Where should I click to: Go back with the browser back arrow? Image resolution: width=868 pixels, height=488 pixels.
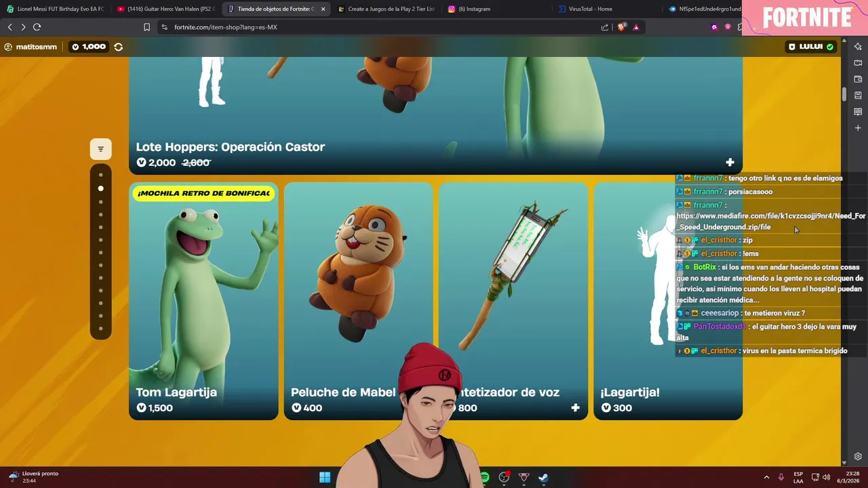(x=9, y=27)
